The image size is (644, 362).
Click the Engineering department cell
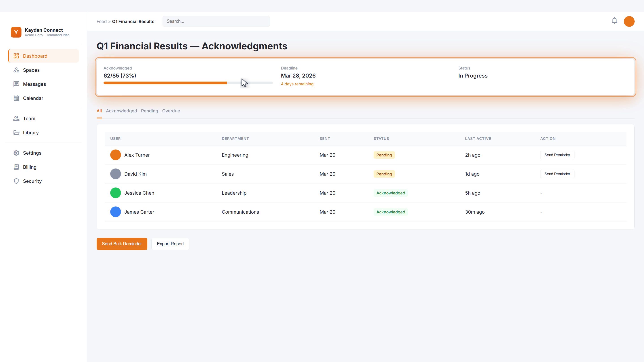pyautogui.click(x=235, y=155)
